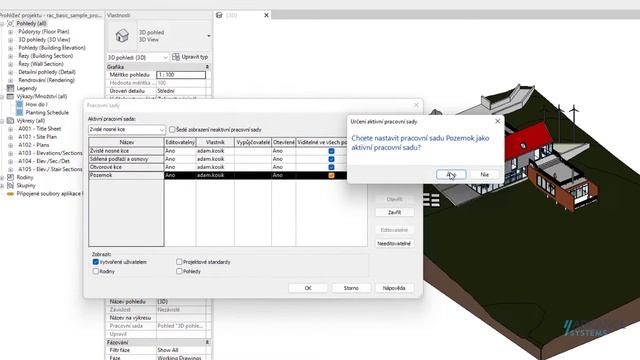Image resolution: width=640 pixels, height=360 pixels.
Task: Close the {3D} view tab
Action: pos(266,15)
